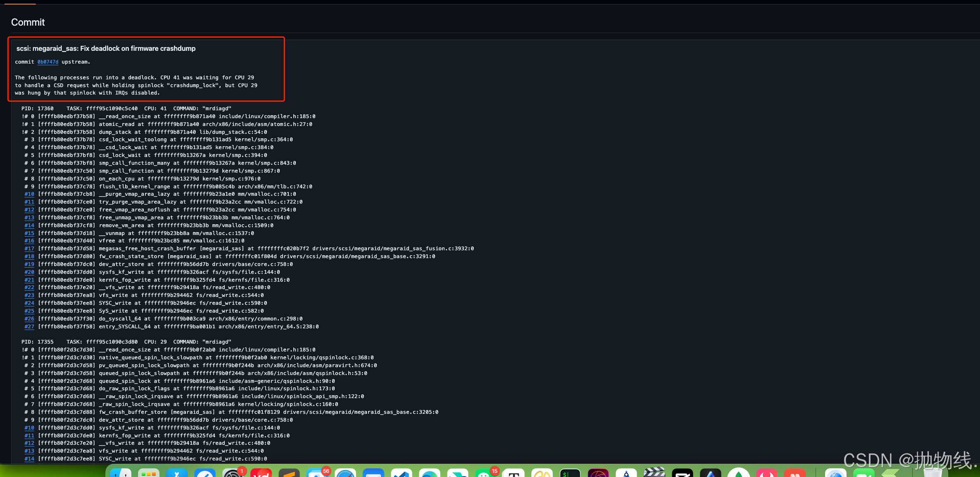Click the 'PID: 17360' task header line
This screenshot has height=477, width=980.
click(126, 109)
